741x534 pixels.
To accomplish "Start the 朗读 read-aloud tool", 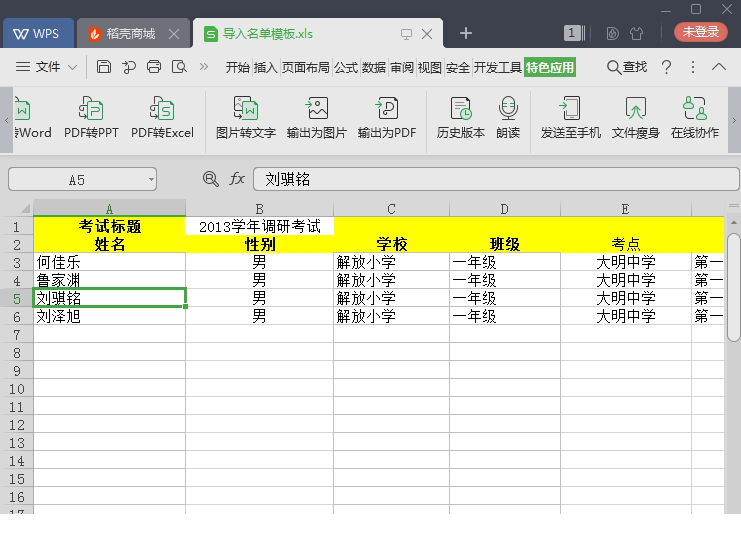I will point(508,118).
